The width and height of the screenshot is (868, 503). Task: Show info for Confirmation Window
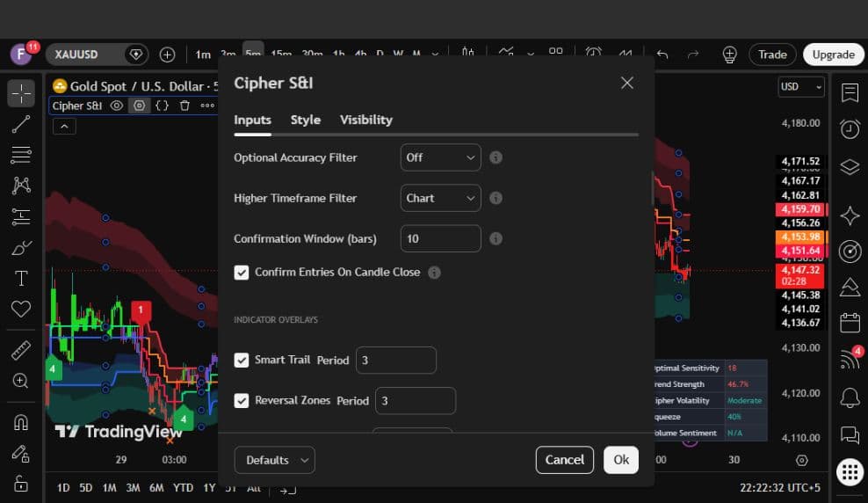(496, 239)
